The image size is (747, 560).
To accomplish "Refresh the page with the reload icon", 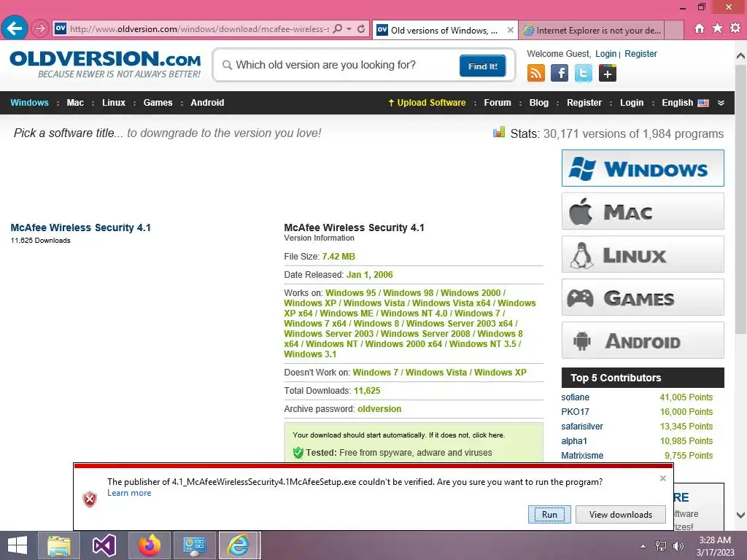I will pyautogui.click(x=361, y=28).
